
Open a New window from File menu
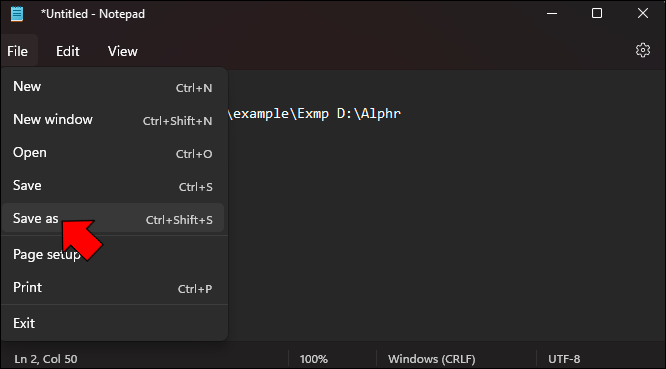(x=113, y=120)
